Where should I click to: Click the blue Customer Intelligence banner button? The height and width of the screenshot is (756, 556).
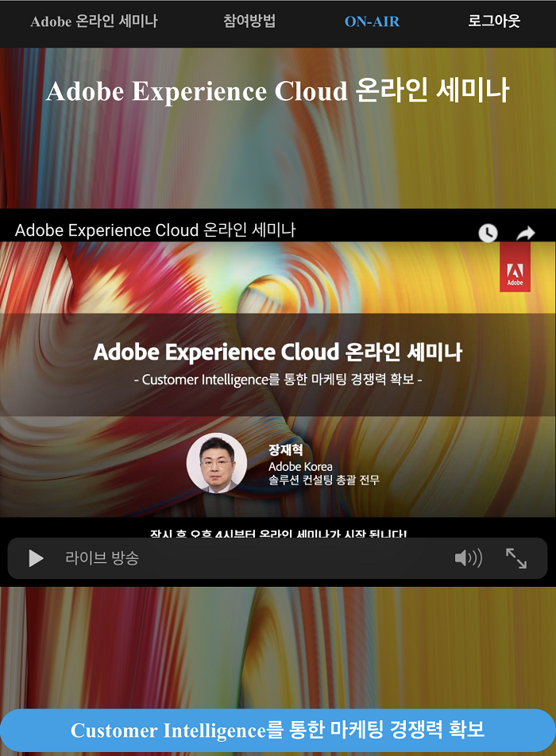[278, 730]
